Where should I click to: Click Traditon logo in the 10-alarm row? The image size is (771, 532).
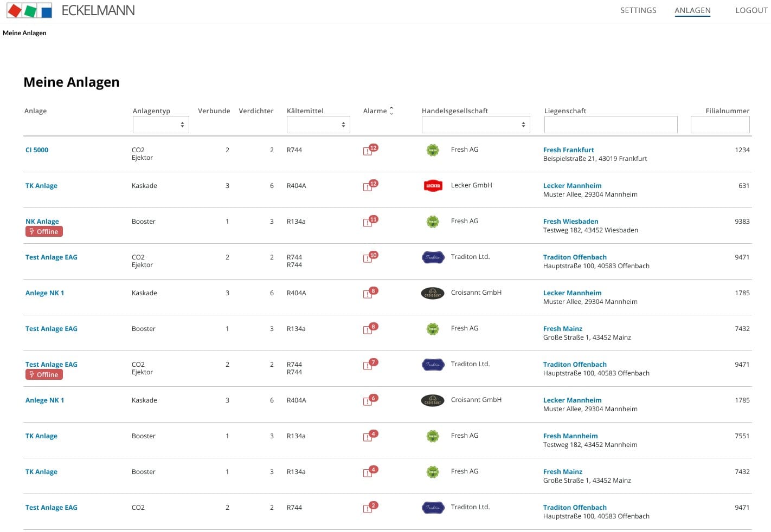tap(433, 257)
